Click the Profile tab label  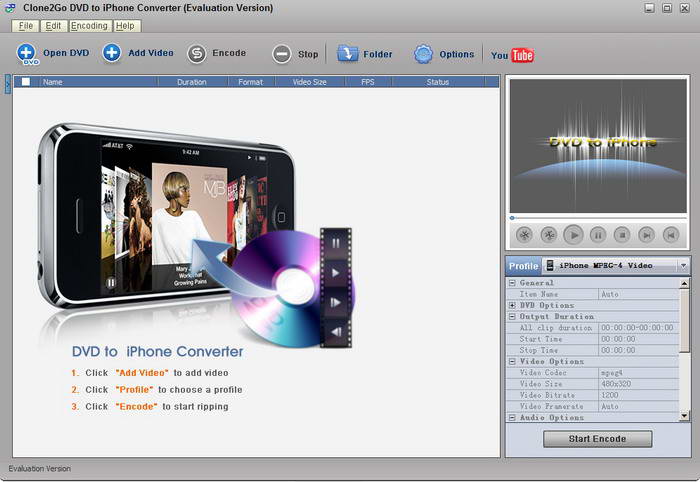click(x=523, y=266)
